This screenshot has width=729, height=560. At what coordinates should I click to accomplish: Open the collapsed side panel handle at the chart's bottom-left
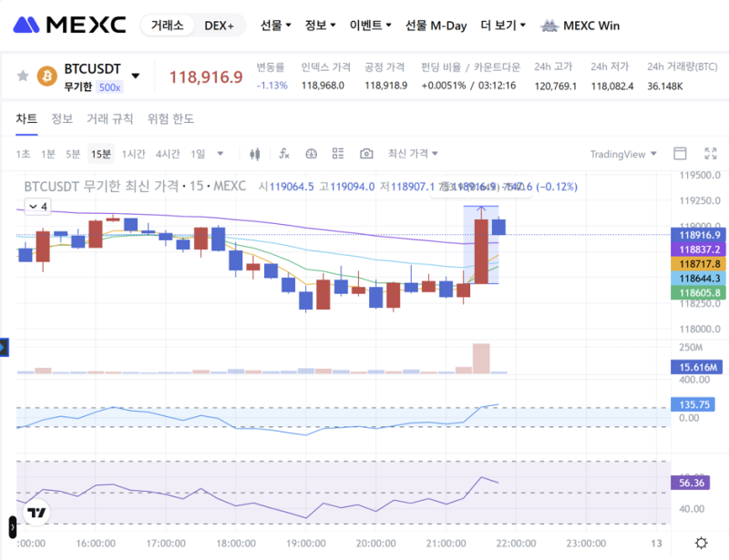(13, 527)
